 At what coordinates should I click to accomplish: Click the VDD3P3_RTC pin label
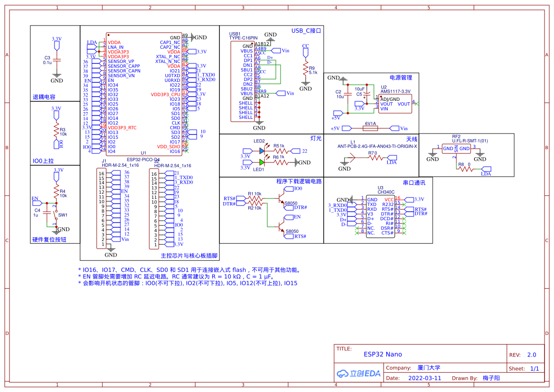pyautogui.click(x=122, y=128)
